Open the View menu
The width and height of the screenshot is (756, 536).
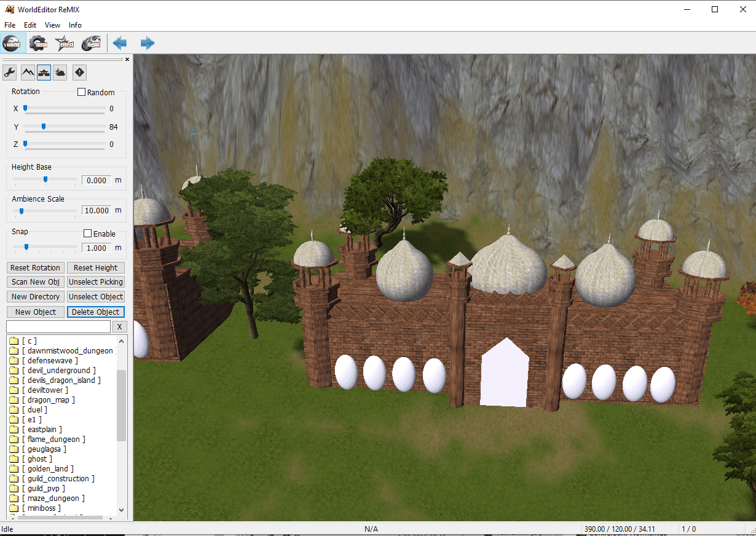point(52,25)
